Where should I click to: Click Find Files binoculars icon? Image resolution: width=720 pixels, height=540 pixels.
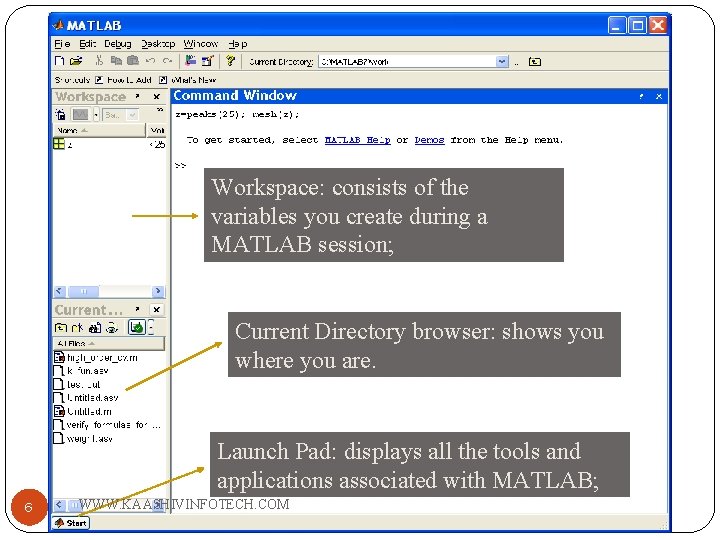[x=95, y=327]
